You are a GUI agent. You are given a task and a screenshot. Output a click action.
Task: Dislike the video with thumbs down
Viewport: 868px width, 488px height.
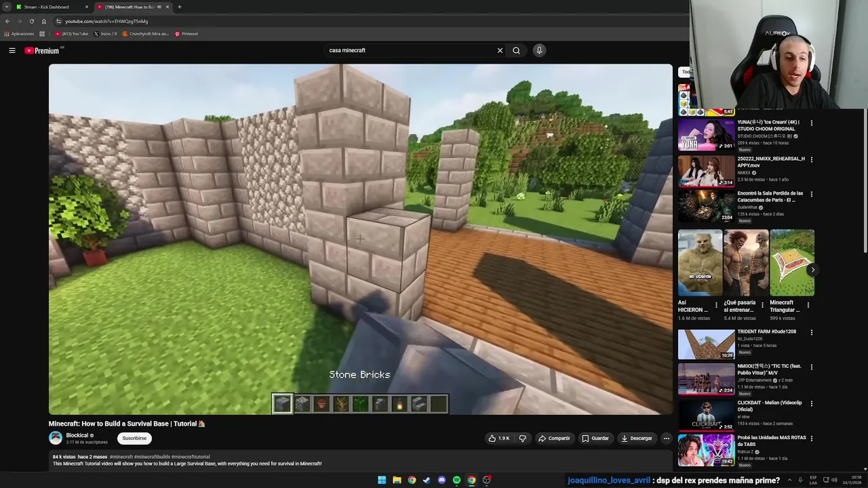coord(522,439)
